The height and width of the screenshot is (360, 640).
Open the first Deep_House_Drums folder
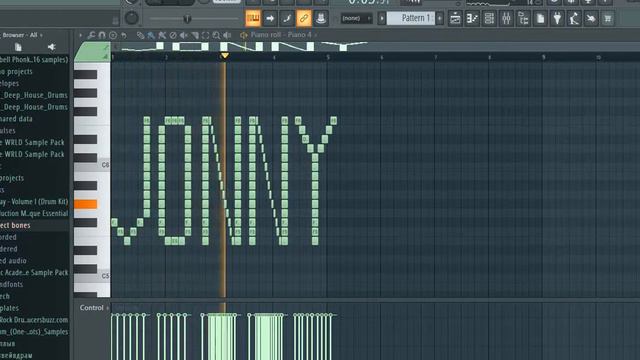click(34, 95)
